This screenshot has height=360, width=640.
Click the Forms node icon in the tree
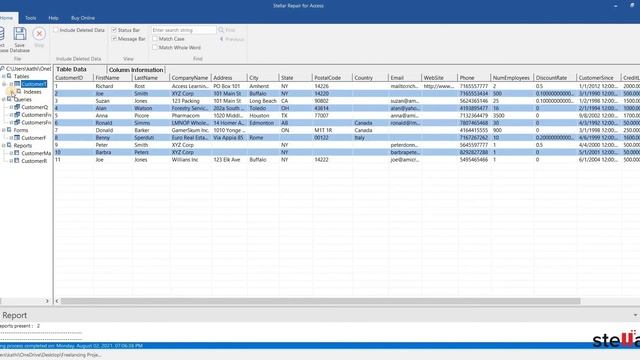pos(9,130)
